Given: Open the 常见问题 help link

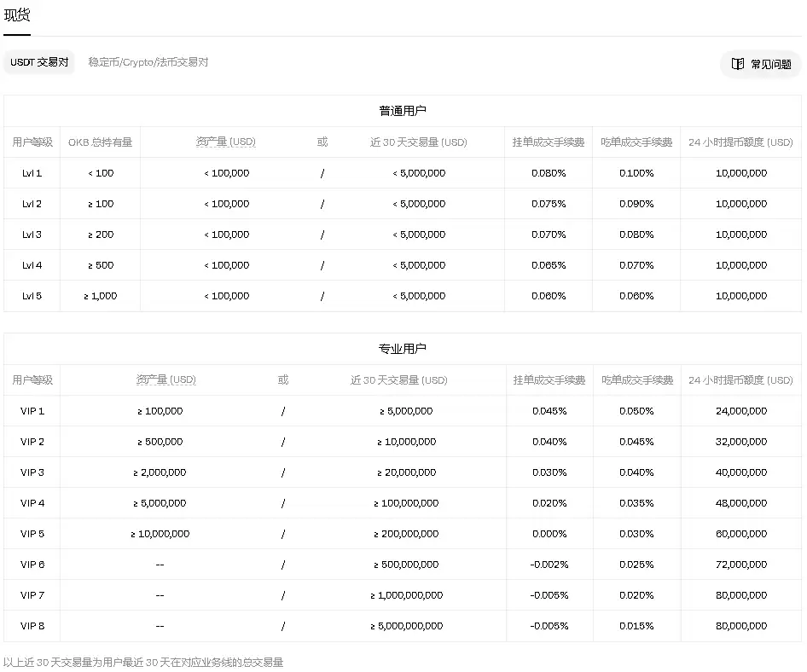Looking at the screenshot, I should (770, 63).
